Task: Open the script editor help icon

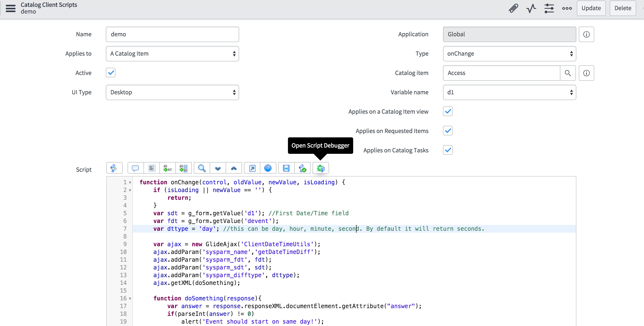Action: (x=268, y=168)
